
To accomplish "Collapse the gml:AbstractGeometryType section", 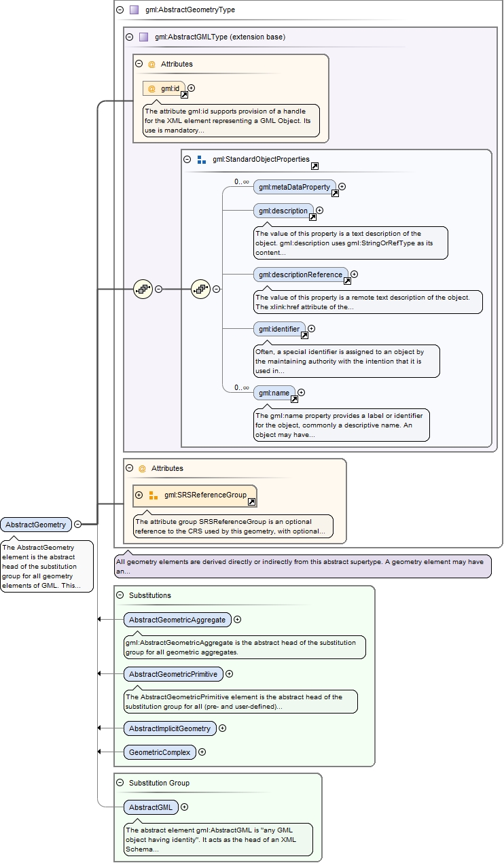I will click(120, 10).
